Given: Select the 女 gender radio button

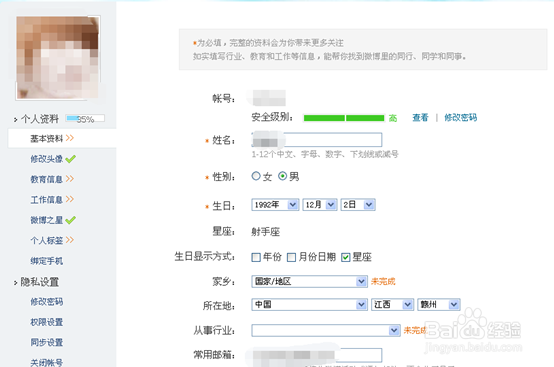Looking at the screenshot, I should (x=256, y=176).
